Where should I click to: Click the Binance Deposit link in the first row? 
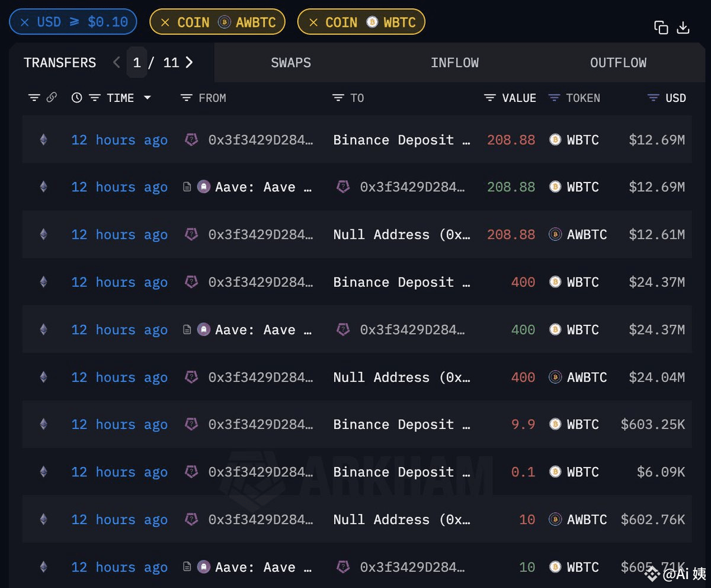click(x=402, y=140)
